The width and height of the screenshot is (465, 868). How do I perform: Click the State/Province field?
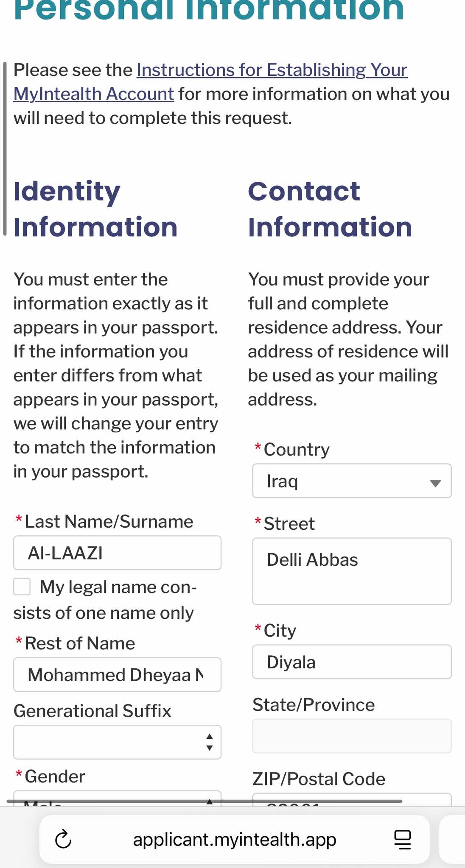pyautogui.click(x=352, y=736)
